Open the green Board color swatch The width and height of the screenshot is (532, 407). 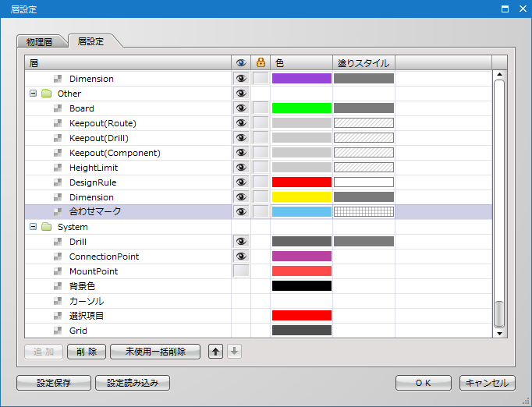[x=302, y=108]
